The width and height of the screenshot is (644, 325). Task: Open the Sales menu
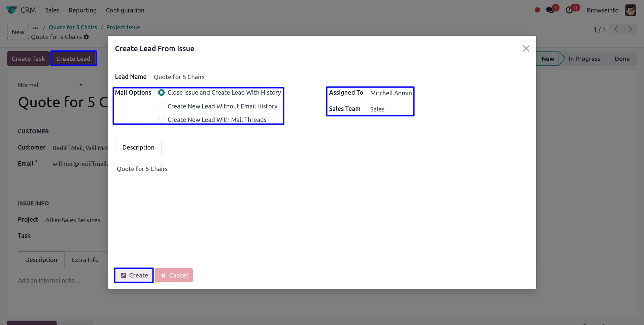pyautogui.click(x=52, y=10)
